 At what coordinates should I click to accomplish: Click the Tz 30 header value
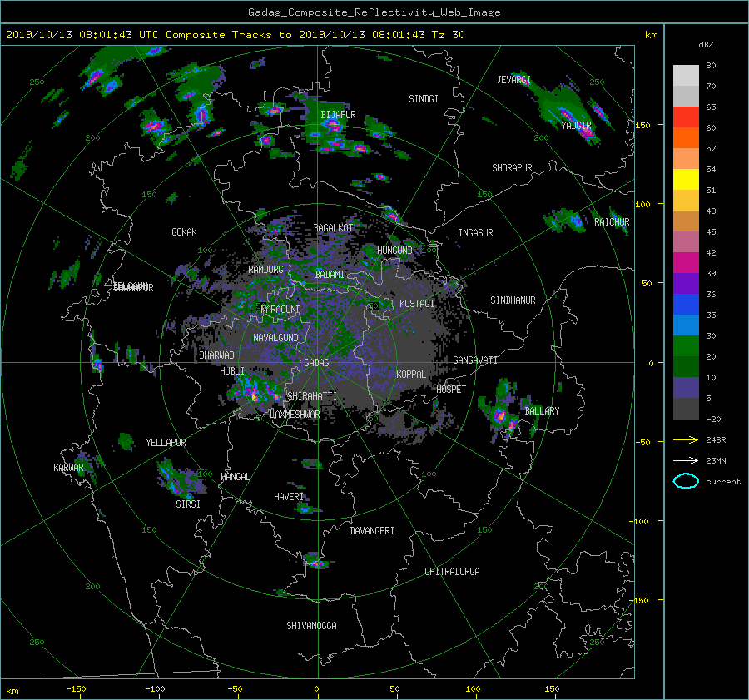click(x=448, y=35)
